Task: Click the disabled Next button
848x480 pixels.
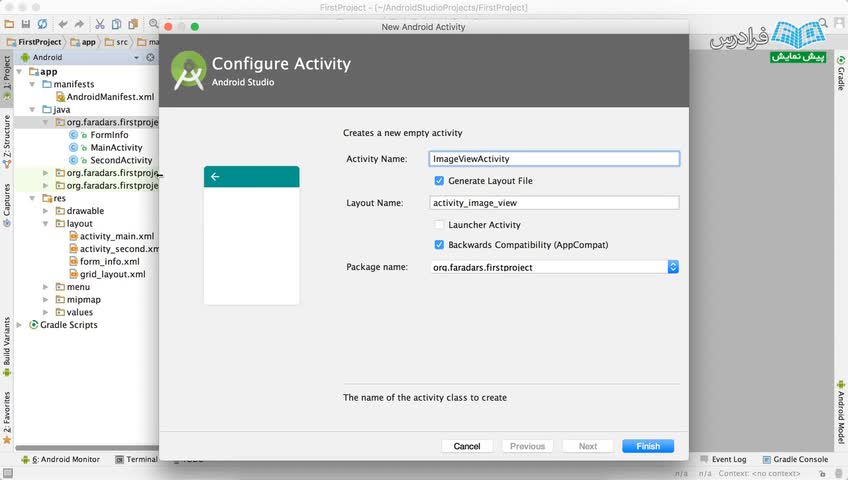Action: [588, 446]
